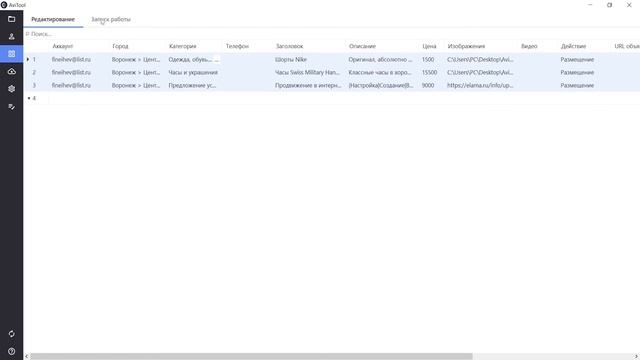The image size is (640, 360).
Task: Click city cell in Шорты Nike row
Action: (136, 60)
